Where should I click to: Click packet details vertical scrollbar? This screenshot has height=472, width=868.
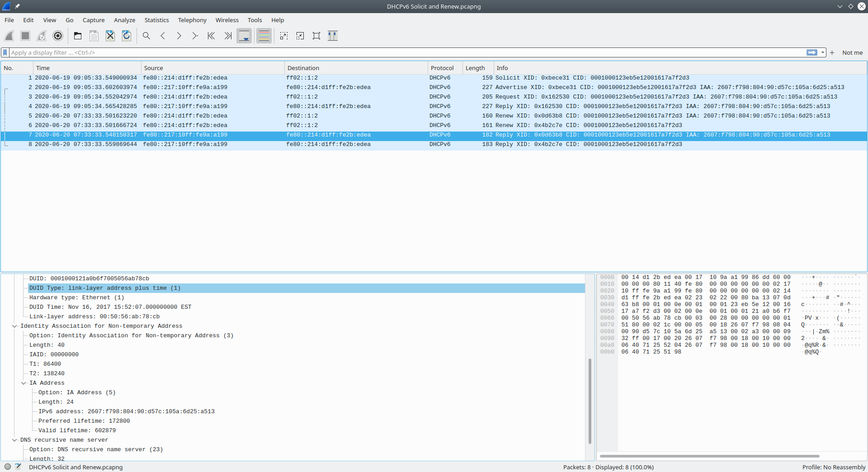click(x=590, y=401)
